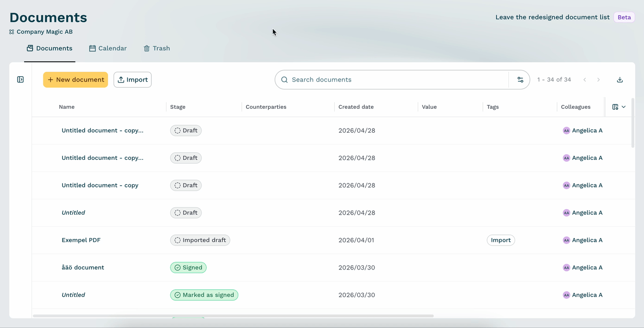
Task: Click the Tags column header
Action: coord(493,107)
